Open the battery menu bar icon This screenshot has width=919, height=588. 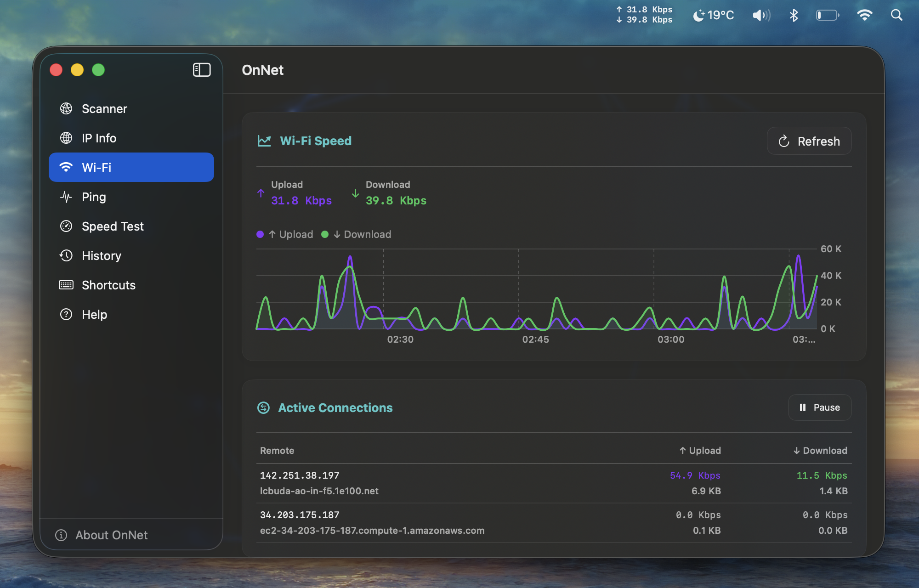tap(828, 15)
